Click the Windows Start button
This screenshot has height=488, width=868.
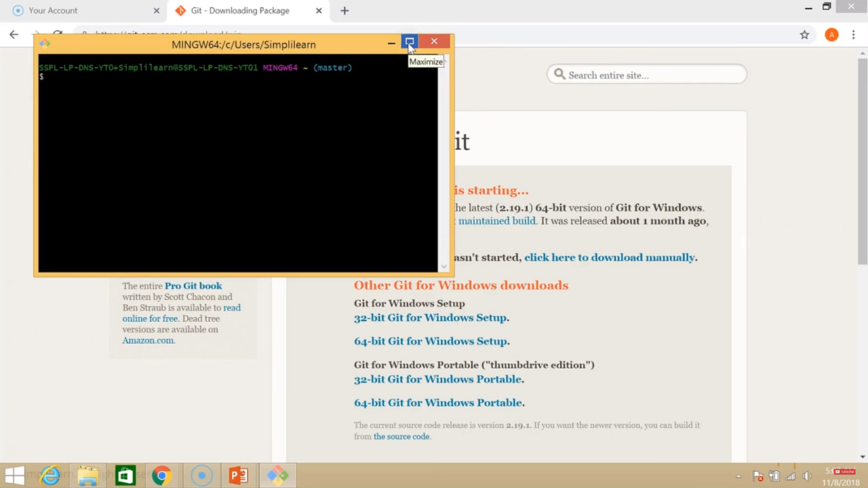tap(15, 476)
